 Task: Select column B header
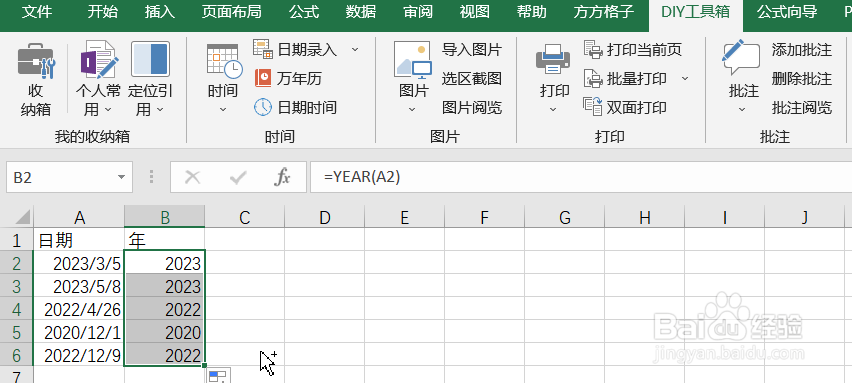[x=165, y=217]
